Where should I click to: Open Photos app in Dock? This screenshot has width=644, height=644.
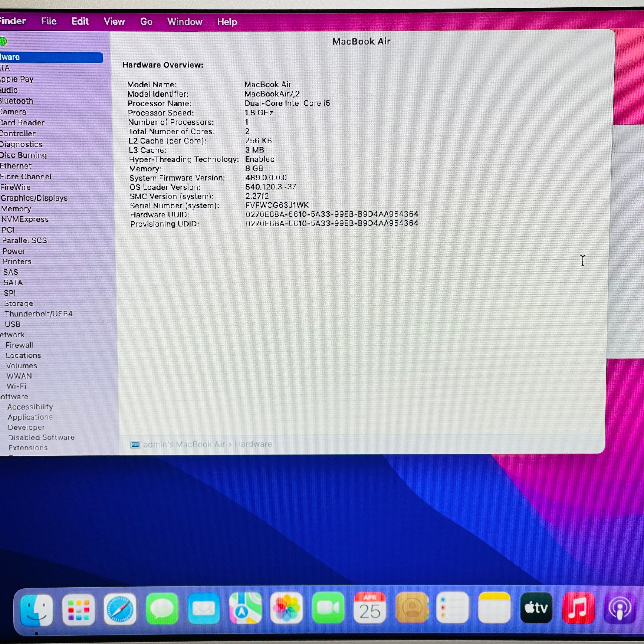(x=286, y=608)
